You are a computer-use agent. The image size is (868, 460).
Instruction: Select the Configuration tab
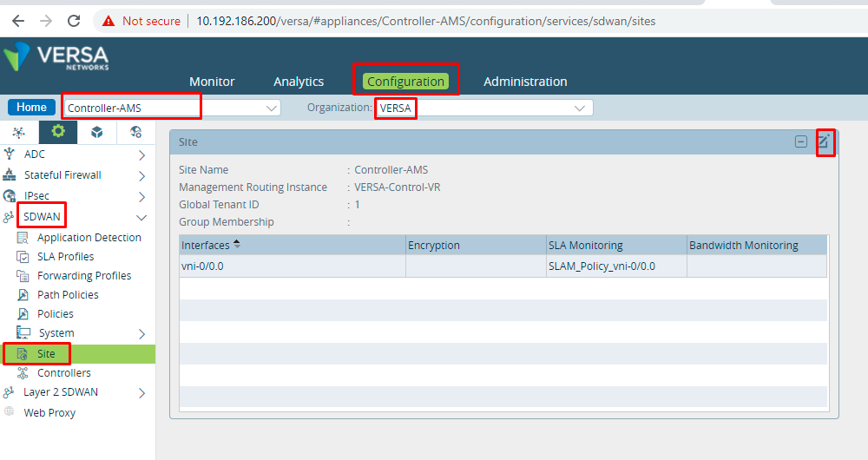(405, 82)
